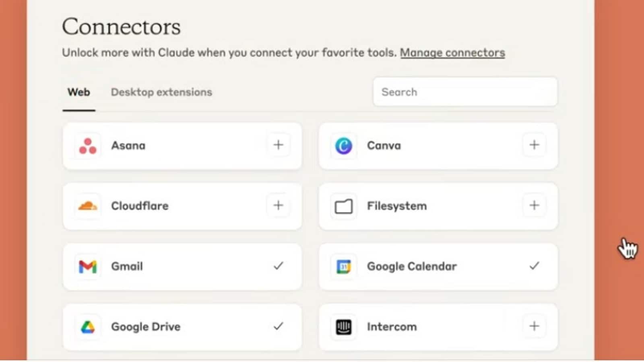The width and height of the screenshot is (644, 362).
Task: Select the Google Calendar icon
Action: pyautogui.click(x=343, y=266)
